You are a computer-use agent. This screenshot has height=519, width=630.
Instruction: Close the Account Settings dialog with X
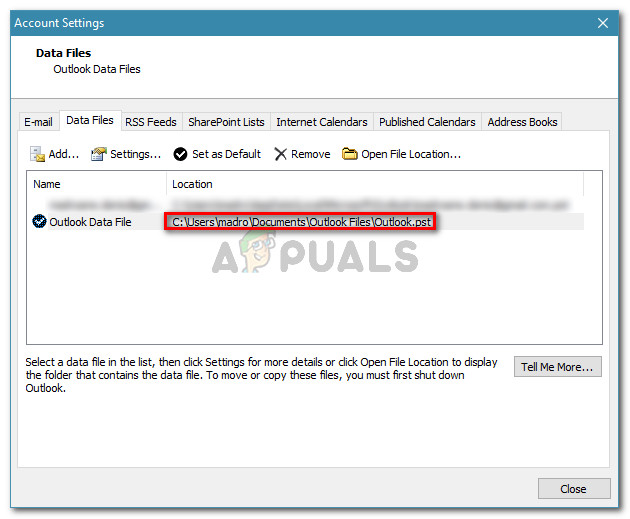click(x=603, y=23)
